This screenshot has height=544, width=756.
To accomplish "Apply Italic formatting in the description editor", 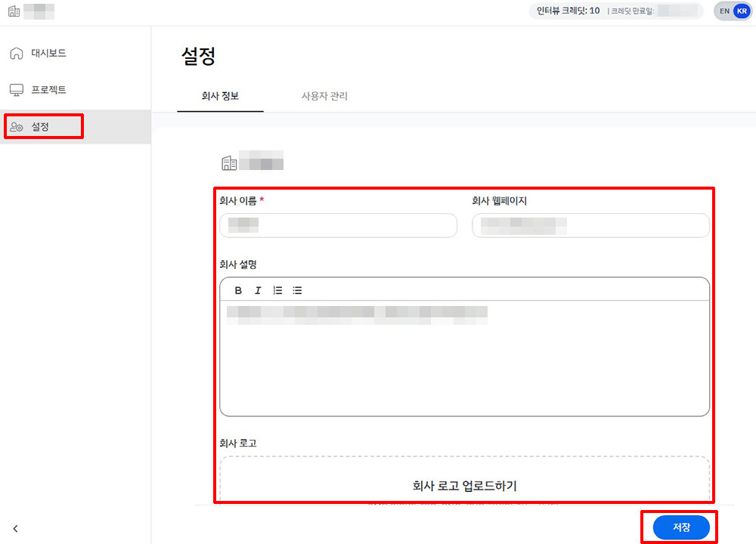I will [258, 289].
